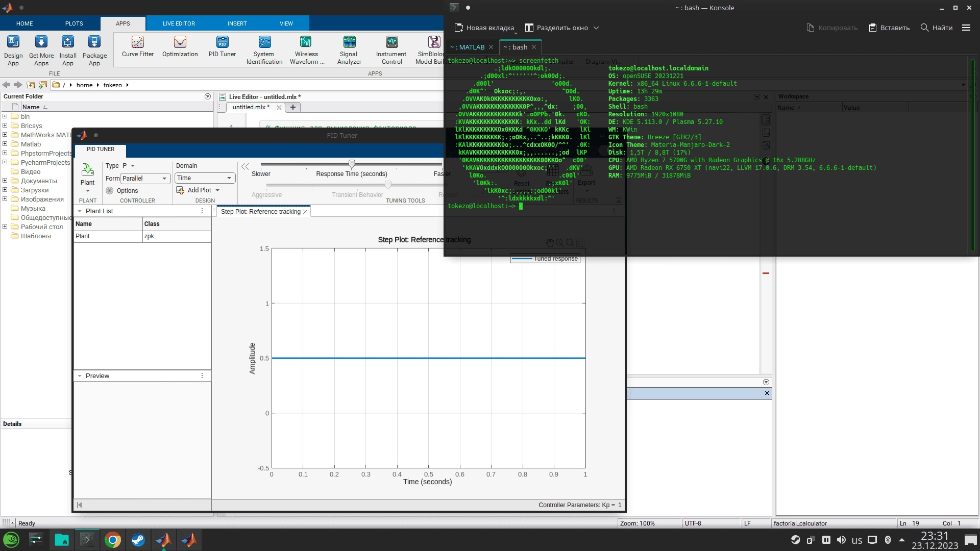Image resolution: width=980 pixels, height=551 pixels.
Task: Click the Add Plot icon
Action: (180, 190)
